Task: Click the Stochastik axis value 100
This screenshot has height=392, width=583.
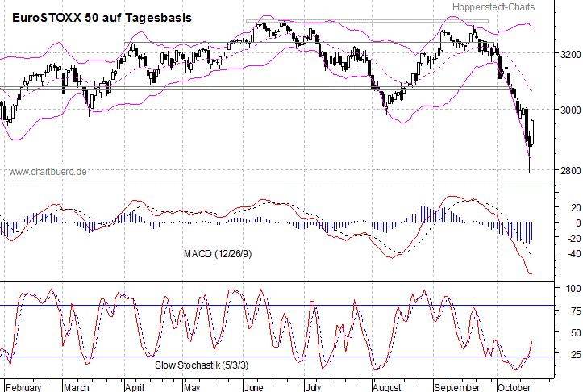Action: point(573,288)
